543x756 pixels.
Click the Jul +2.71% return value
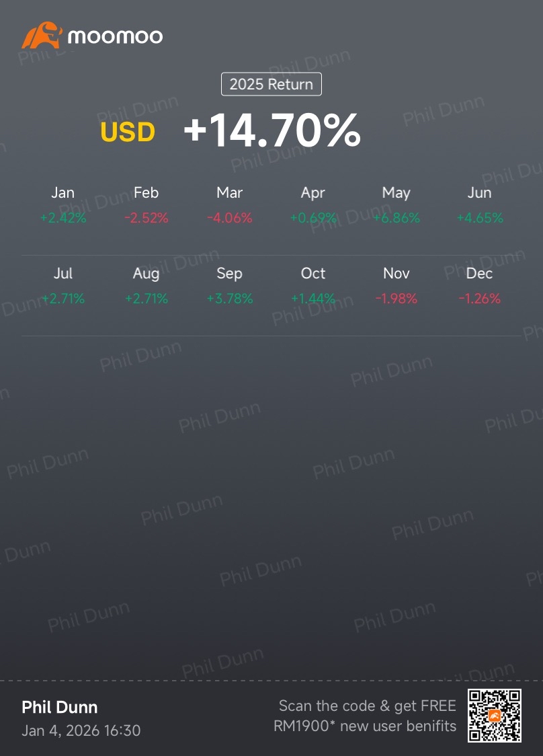coord(63,299)
